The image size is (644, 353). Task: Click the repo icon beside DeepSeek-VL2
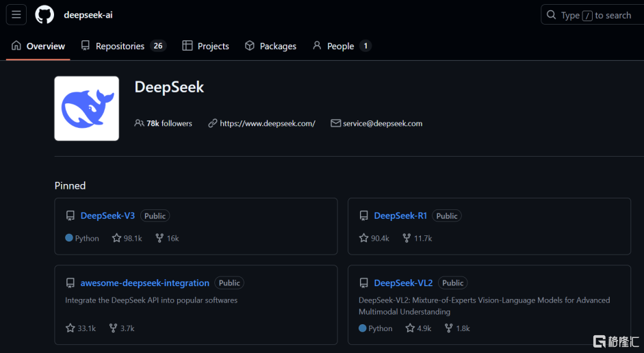click(363, 283)
